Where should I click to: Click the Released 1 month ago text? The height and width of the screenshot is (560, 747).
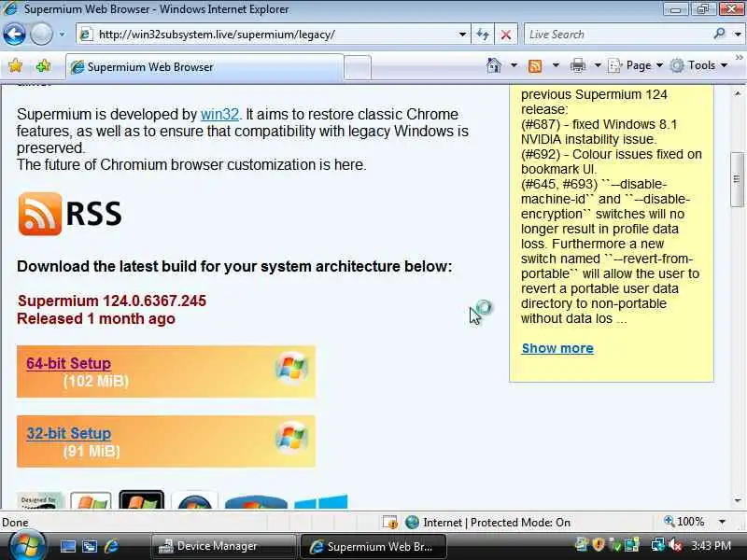[96, 318]
